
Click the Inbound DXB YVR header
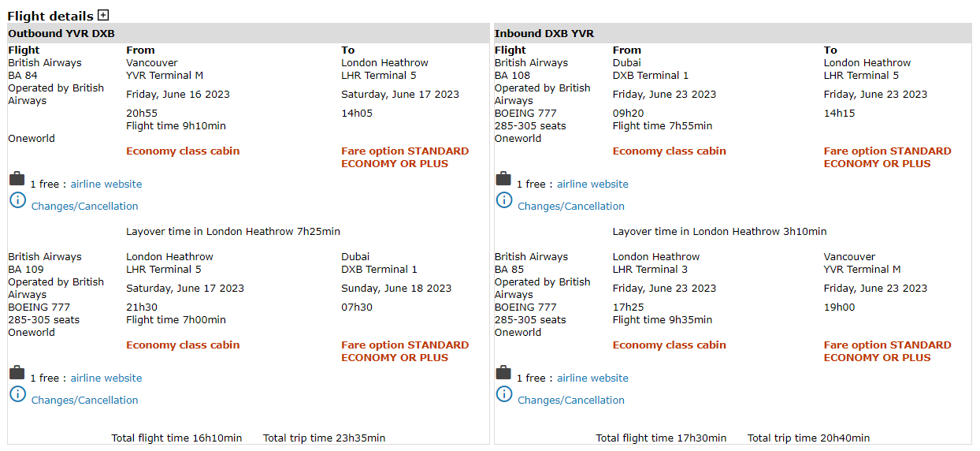coord(544,33)
